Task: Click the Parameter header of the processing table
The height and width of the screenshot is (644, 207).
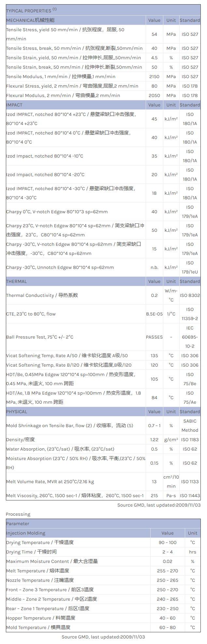Action: click(18, 524)
